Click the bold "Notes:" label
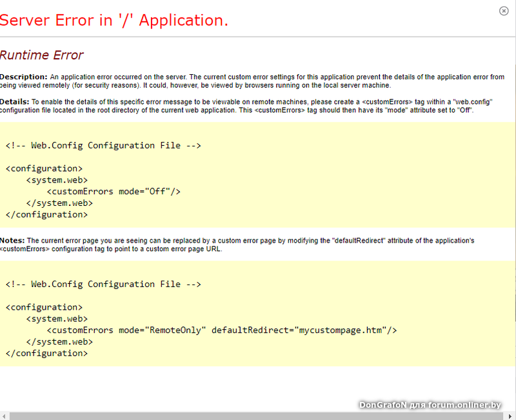 (x=12, y=241)
